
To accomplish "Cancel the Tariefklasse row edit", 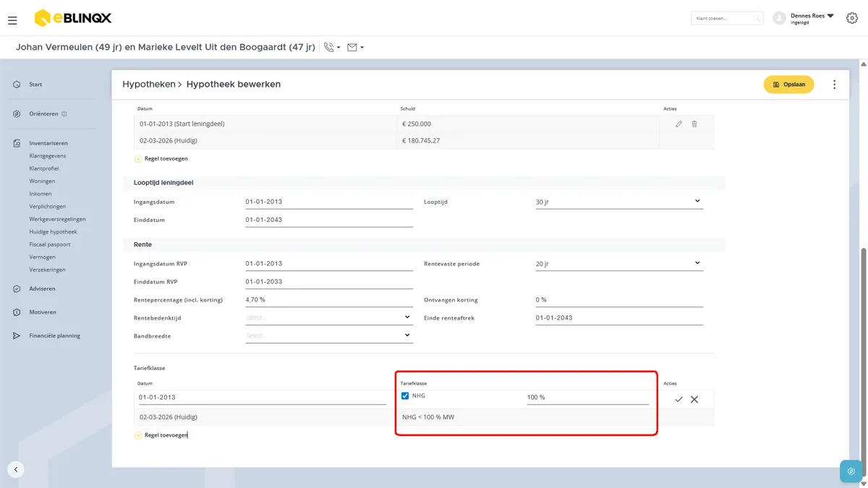I will point(694,399).
